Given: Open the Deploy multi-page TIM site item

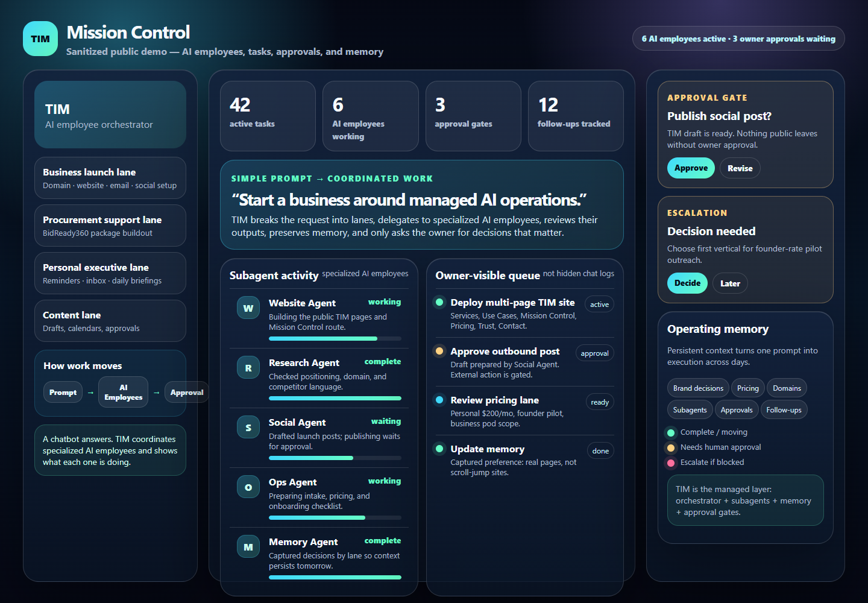Looking at the screenshot, I should point(524,313).
